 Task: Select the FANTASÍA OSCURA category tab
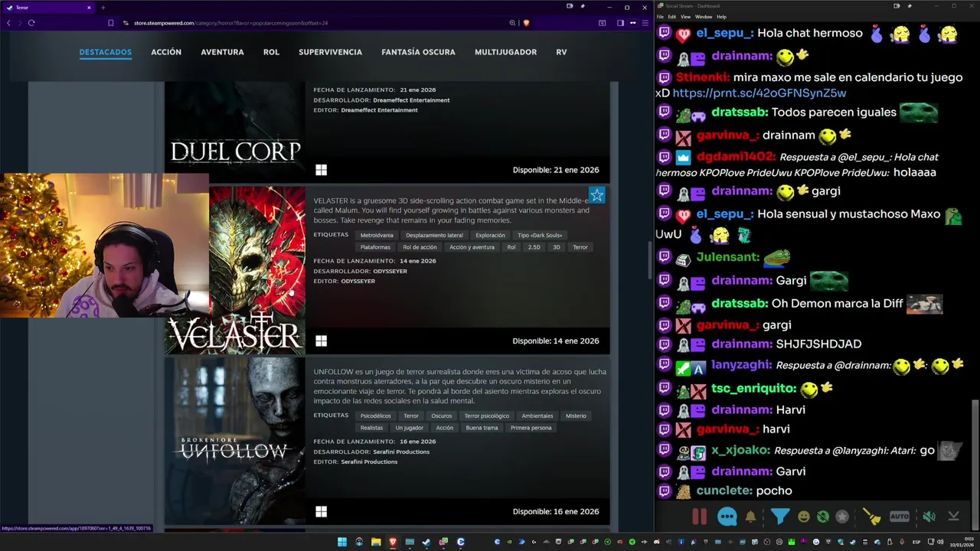tap(418, 52)
